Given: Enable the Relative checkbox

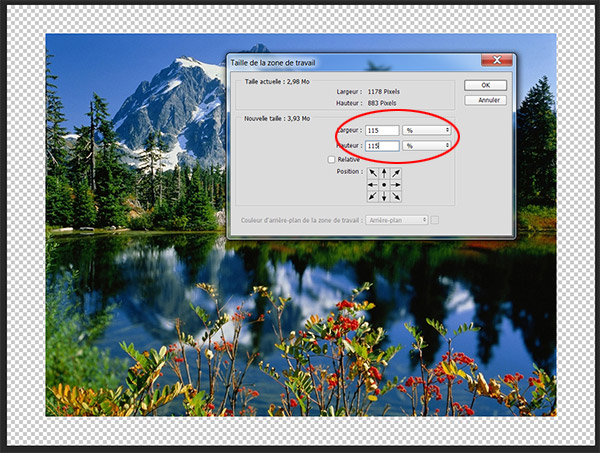Looking at the screenshot, I should pos(331,160).
